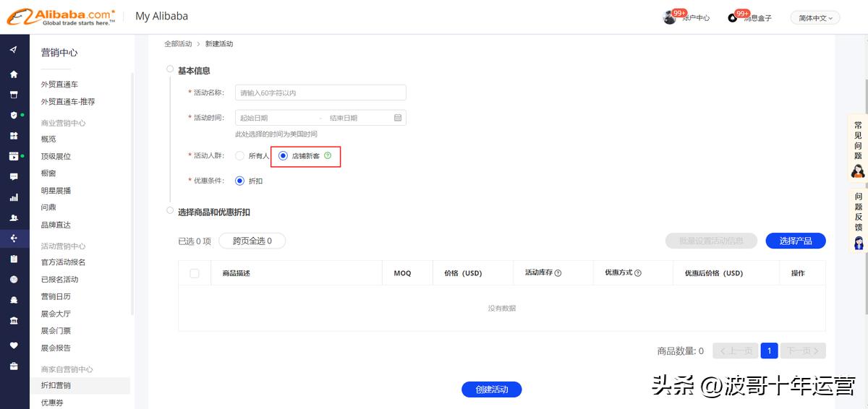Click page number 1 in pagination
The height and width of the screenshot is (409, 868).
coord(769,350)
